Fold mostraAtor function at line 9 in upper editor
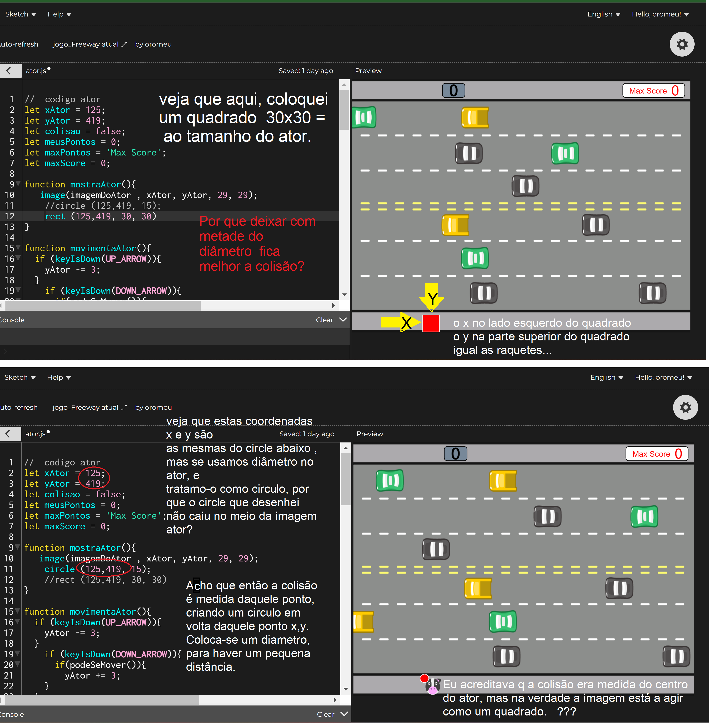The image size is (709, 728). (18, 184)
